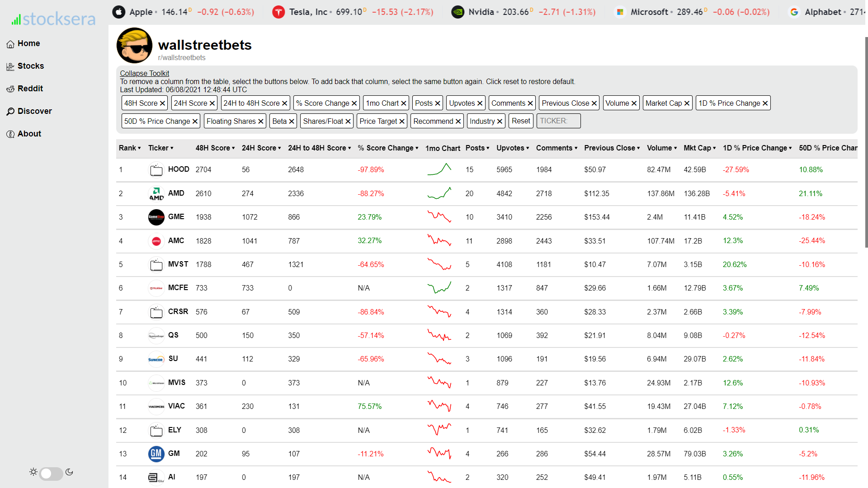Viewport: 868px width, 488px height.
Task: Click the AMD ticker logo
Action: pyautogui.click(x=156, y=193)
